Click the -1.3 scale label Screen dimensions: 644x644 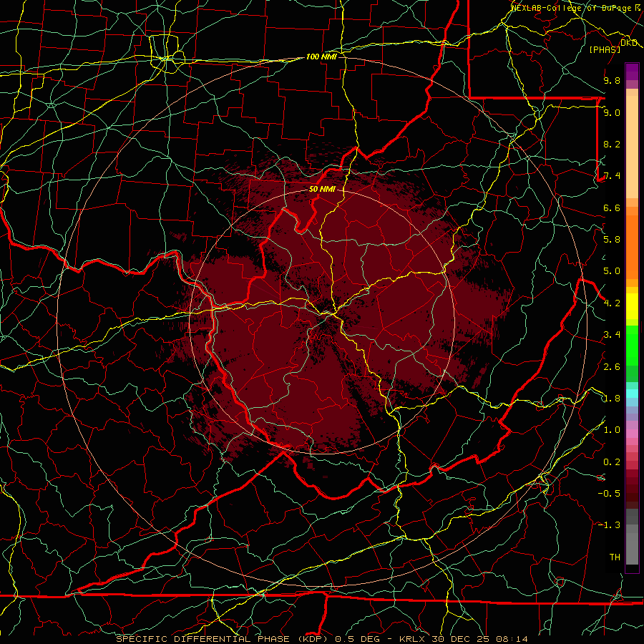[609, 525]
